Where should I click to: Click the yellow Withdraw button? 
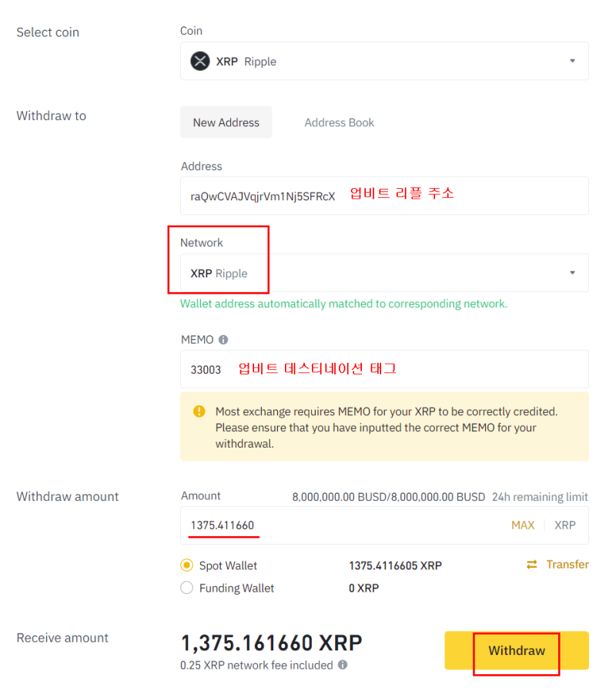[x=517, y=650]
